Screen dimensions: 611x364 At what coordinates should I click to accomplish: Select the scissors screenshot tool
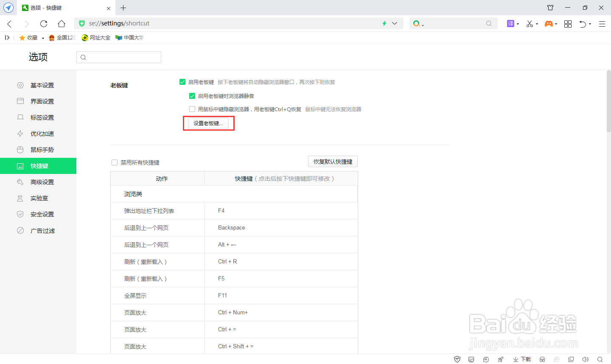(x=530, y=24)
